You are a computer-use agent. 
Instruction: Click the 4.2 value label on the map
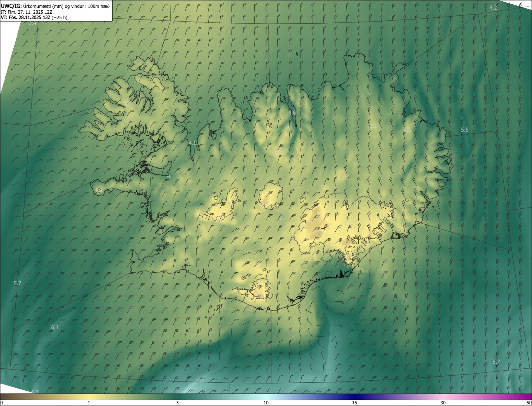(x=493, y=8)
